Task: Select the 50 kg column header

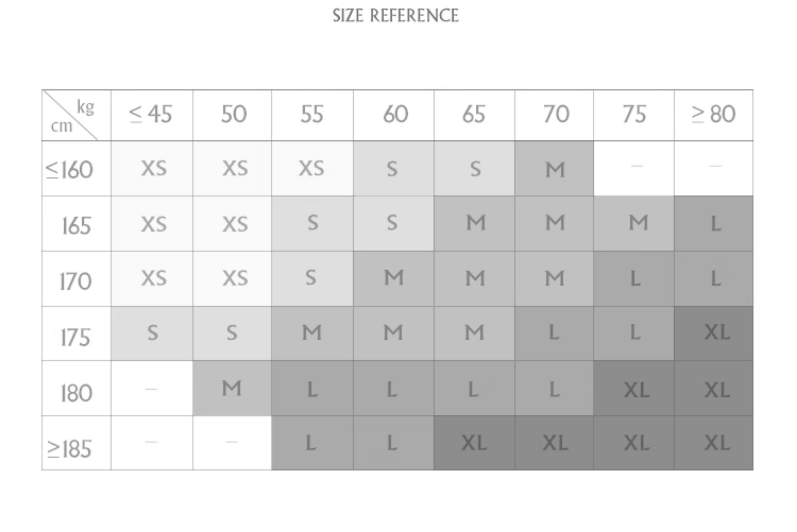Action: [233, 114]
